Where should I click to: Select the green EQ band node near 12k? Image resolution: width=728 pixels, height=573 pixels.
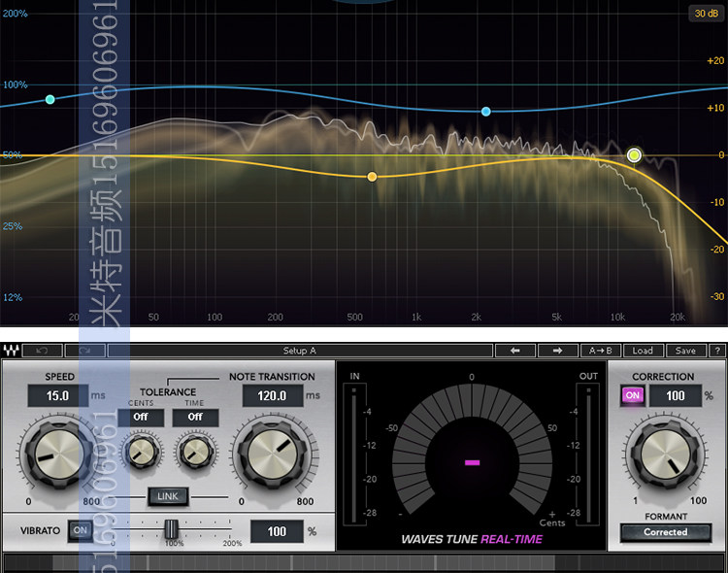coord(634,155)
